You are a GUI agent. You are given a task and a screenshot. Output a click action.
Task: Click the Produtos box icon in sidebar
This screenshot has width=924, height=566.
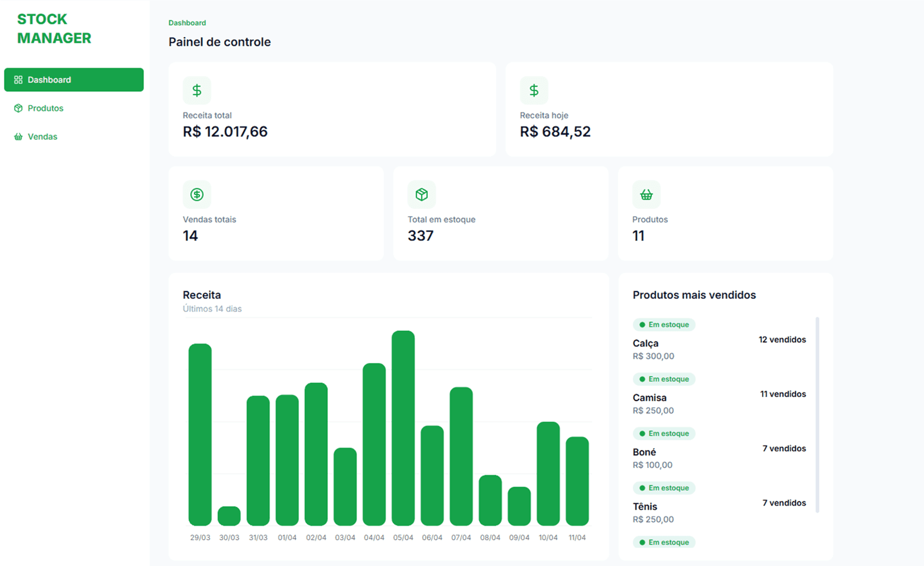coord(18,108)
